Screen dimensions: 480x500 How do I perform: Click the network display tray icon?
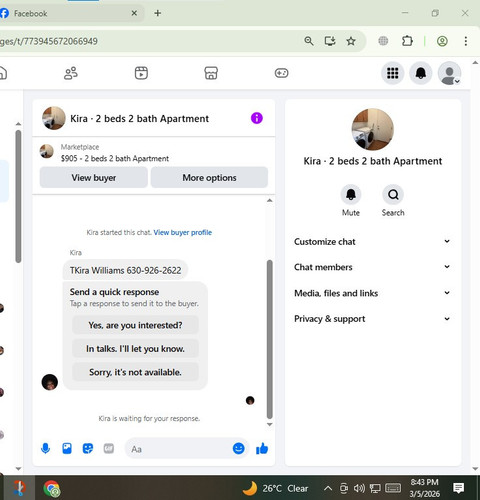pos(375,488)
